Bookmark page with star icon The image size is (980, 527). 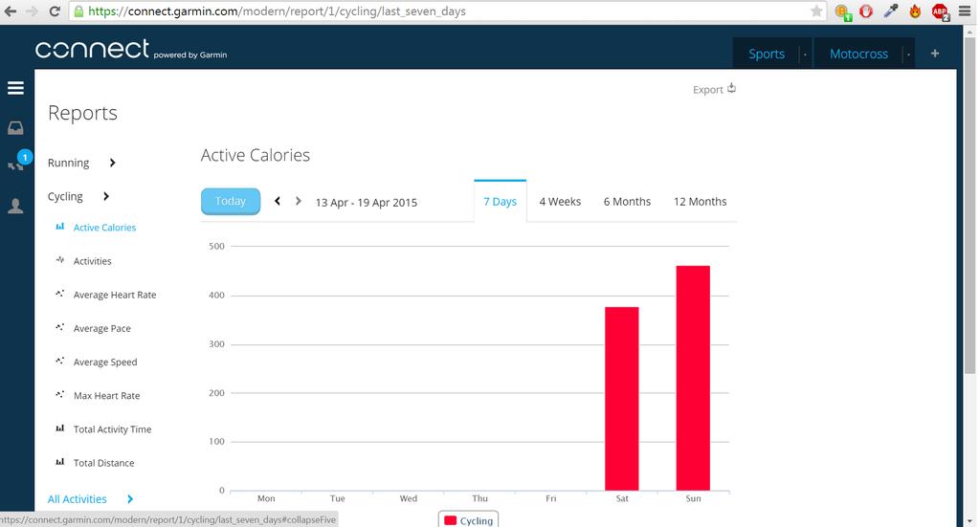click(x=816, y=11)
